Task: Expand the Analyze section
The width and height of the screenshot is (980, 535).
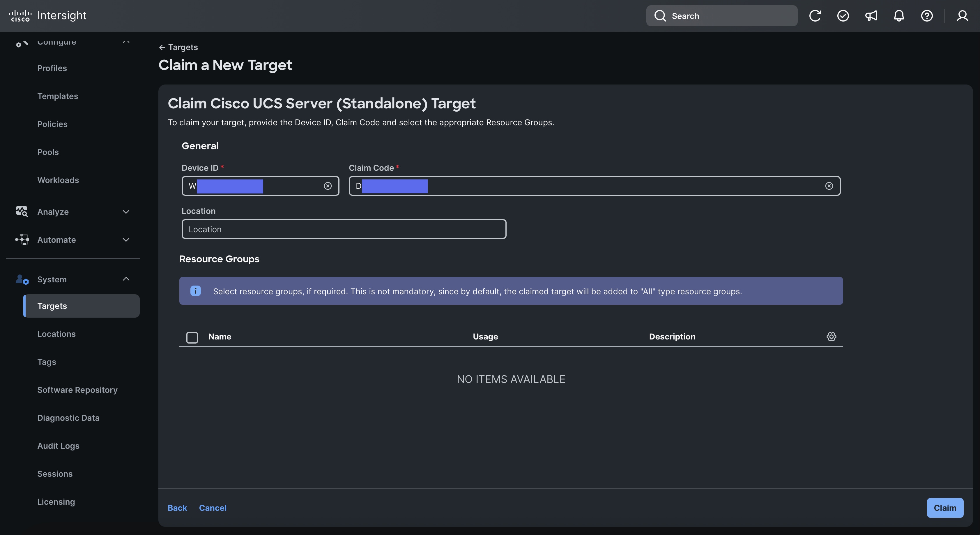Action: [x=126, y=212]
